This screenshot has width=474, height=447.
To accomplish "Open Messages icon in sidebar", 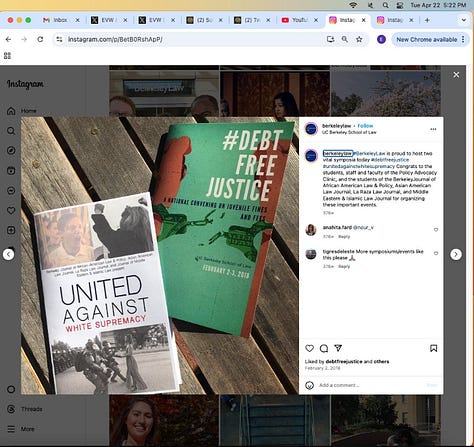I will click(x=11, y=190).
